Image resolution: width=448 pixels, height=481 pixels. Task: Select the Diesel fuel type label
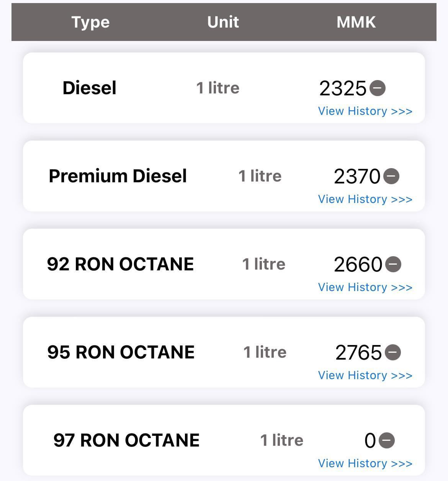[89, 88]
